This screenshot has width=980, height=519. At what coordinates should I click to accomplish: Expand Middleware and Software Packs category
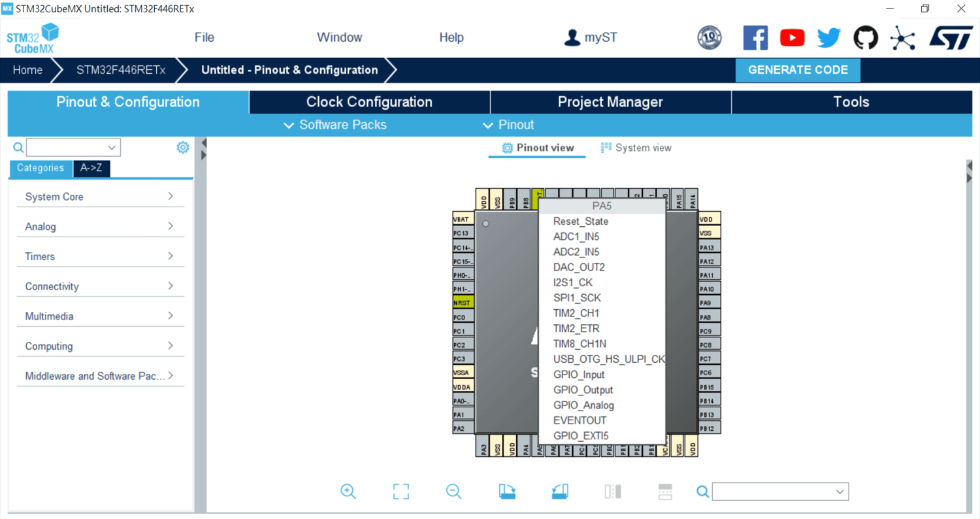pyautogui.click(x=100, y=376)
